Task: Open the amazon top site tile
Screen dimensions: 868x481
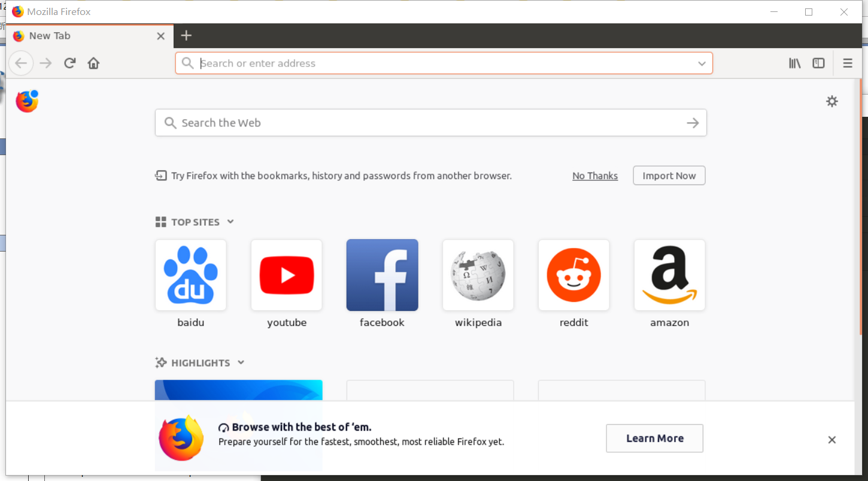Action: (x=670, y=275)
